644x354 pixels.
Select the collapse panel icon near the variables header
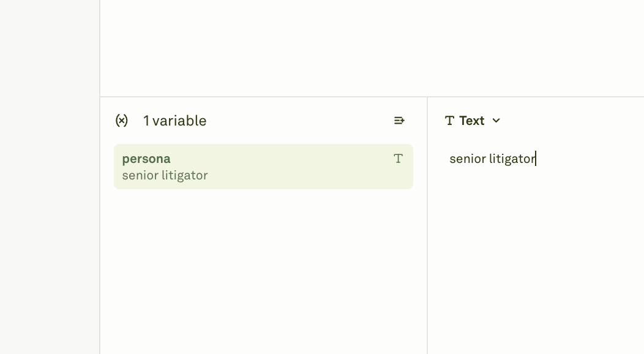[x=399, y=120]
